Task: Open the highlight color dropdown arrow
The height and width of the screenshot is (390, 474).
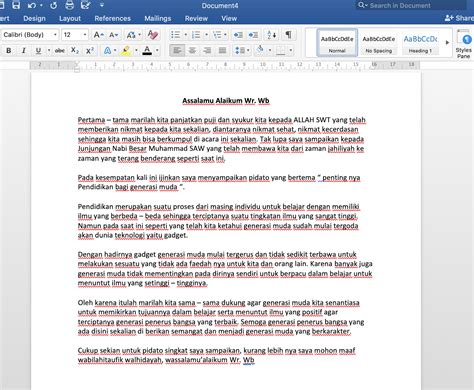Action: click(x=136, y=51)
